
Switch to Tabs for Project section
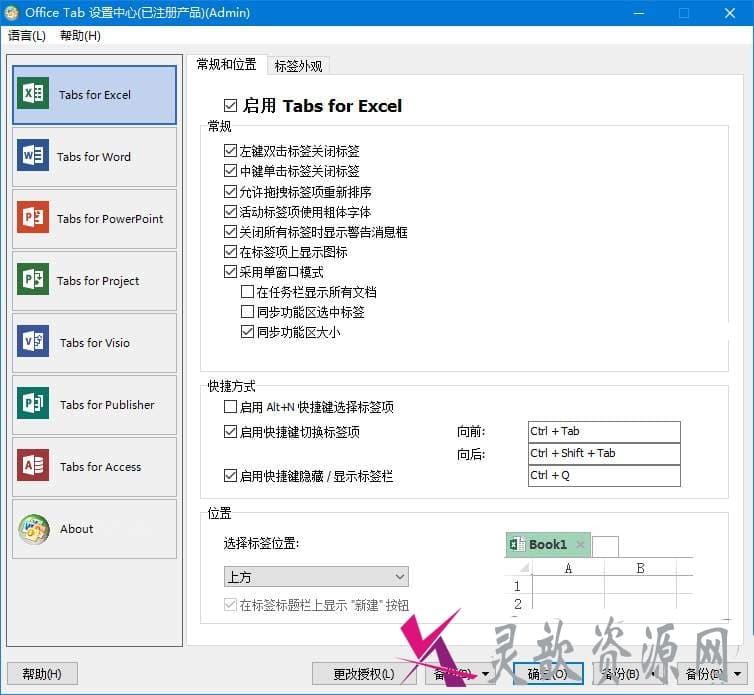[94, 281]
